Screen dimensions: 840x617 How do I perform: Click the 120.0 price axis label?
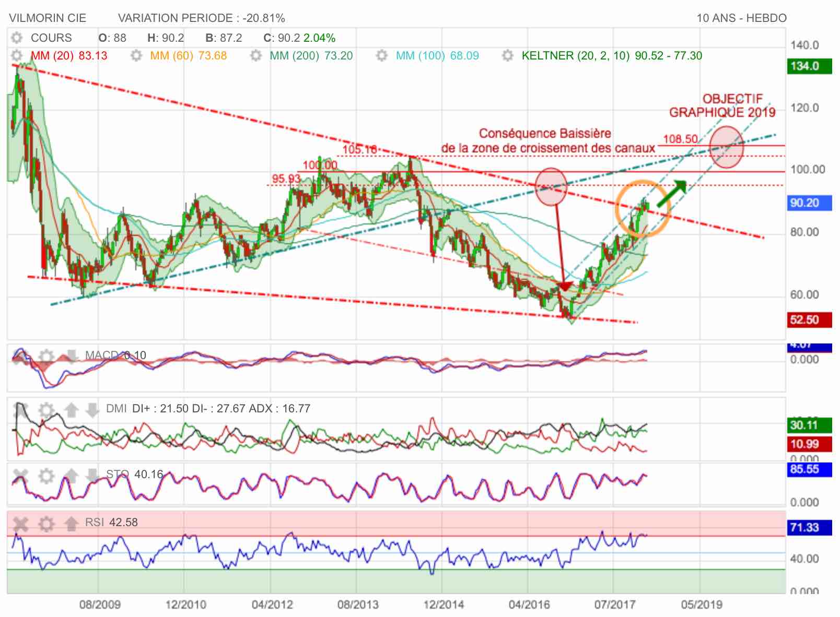[x=804, y=108]
